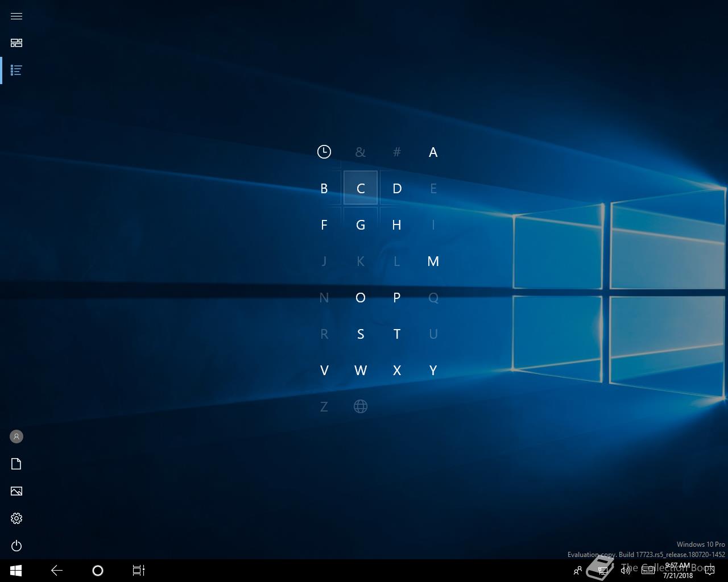This screenshot has height=582, width=728.
Task: Jump to apps starting with B
Action: pyautogui.click(x=324, y=188)
